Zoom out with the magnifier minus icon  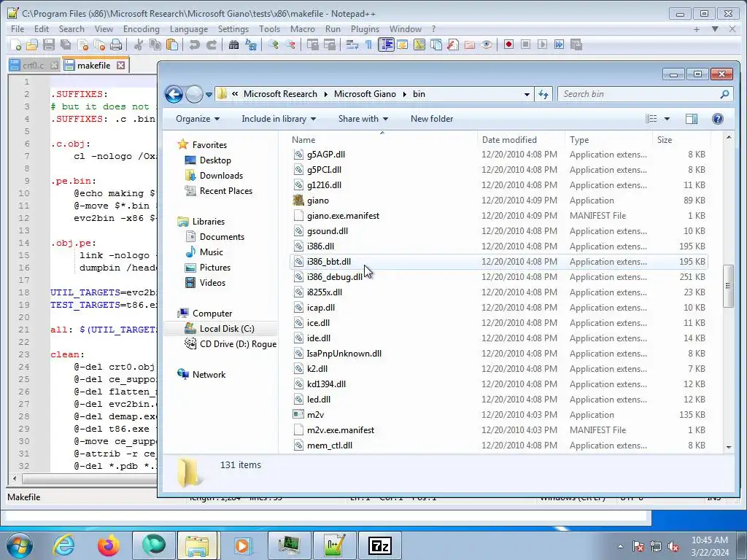[290, 44]
